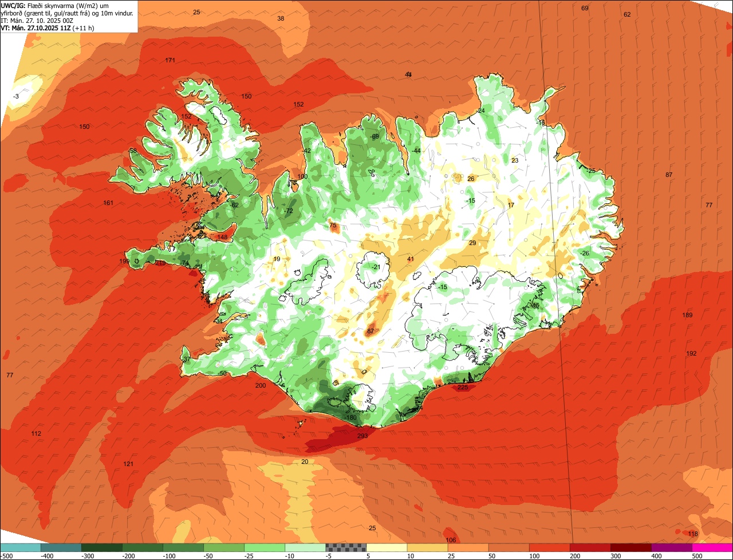Click the map value 17
The image size is (733, 560).
coord(511,204)
